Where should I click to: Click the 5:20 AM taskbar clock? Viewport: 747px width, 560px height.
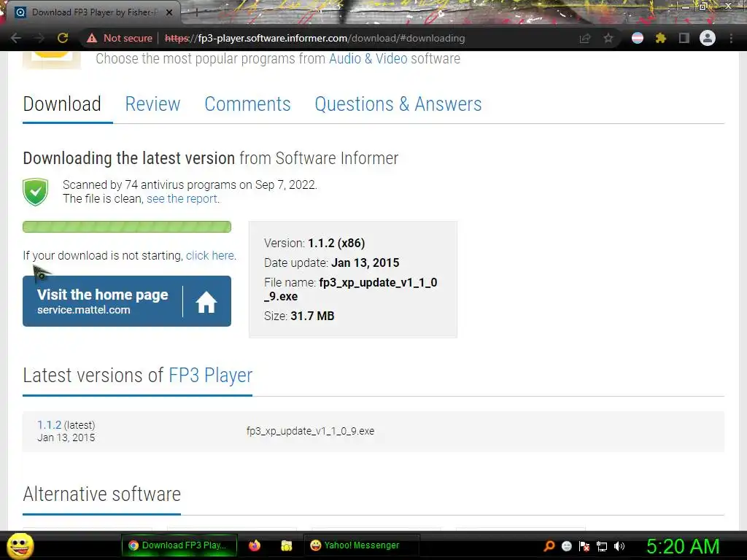pyautogui.click(x=683, y=546)
